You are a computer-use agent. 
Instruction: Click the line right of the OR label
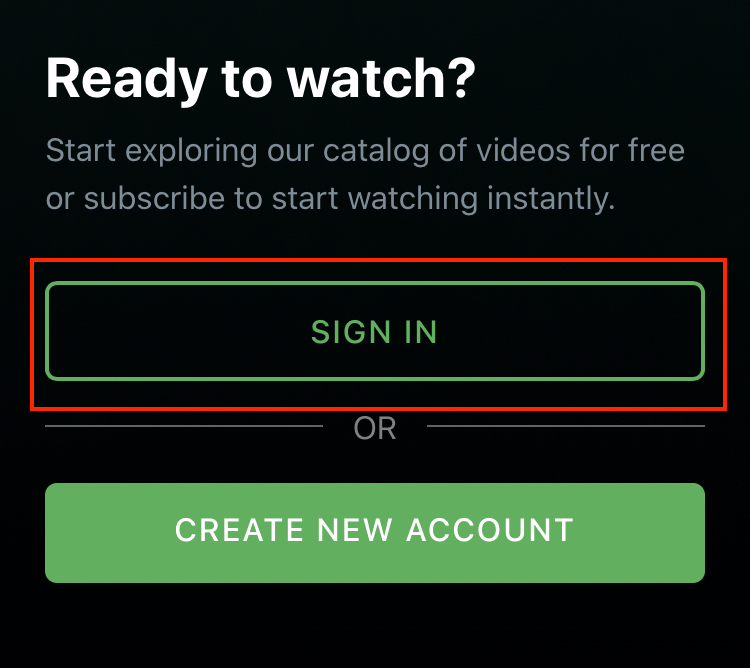[x=566, y=426]
